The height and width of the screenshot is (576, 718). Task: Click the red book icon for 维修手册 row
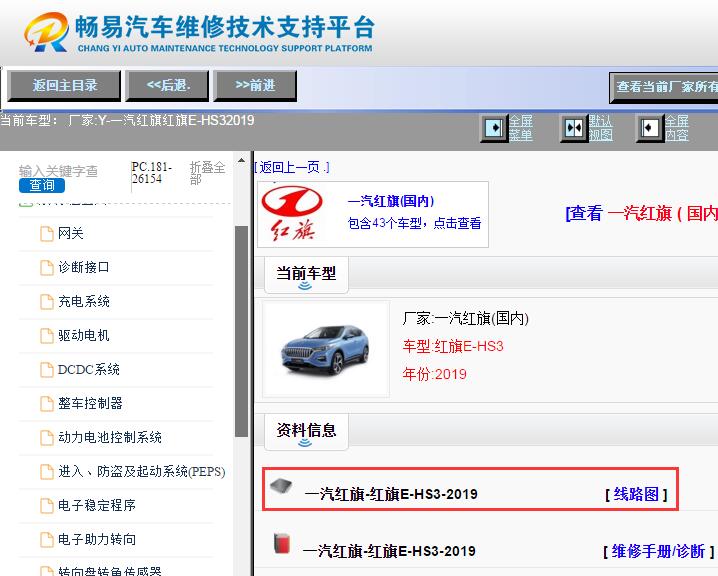point(282,543)
